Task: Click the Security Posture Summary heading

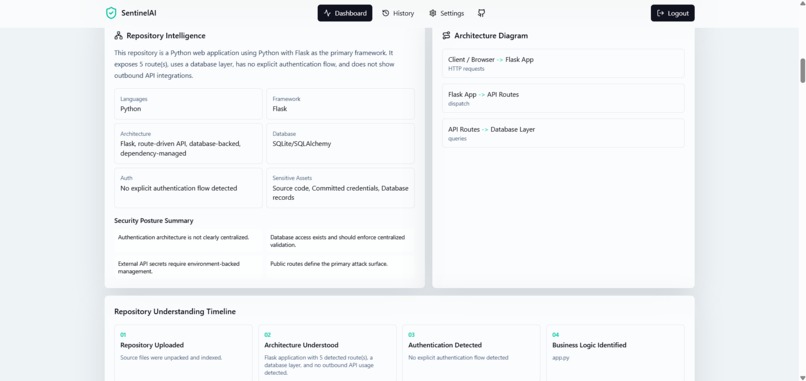Action: click(x=154, y=221)
